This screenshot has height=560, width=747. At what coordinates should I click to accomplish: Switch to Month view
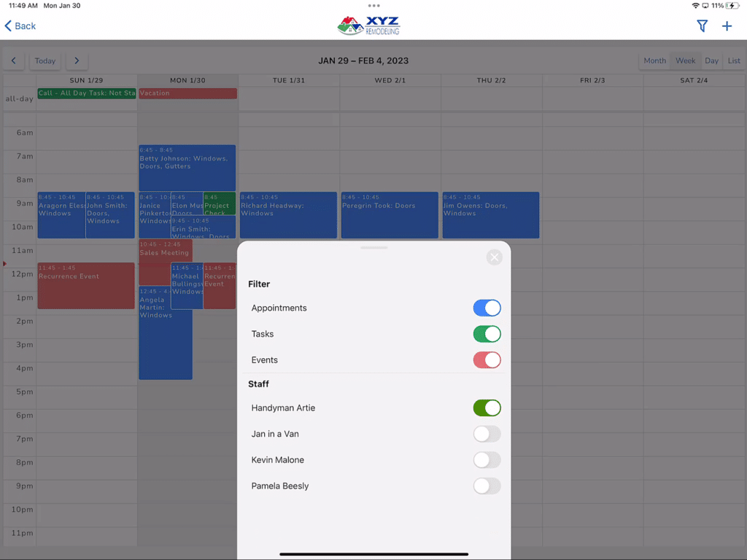click(654, 61)
